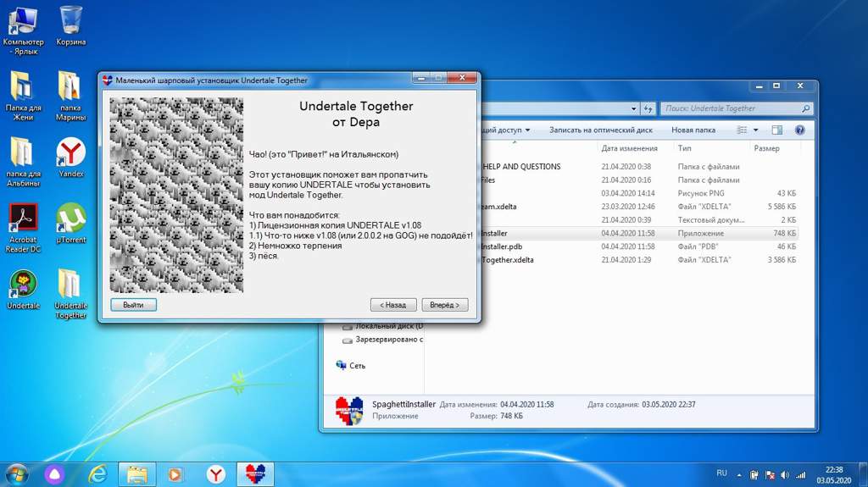Open Windows Media Player from taskbar

point(175,474)
